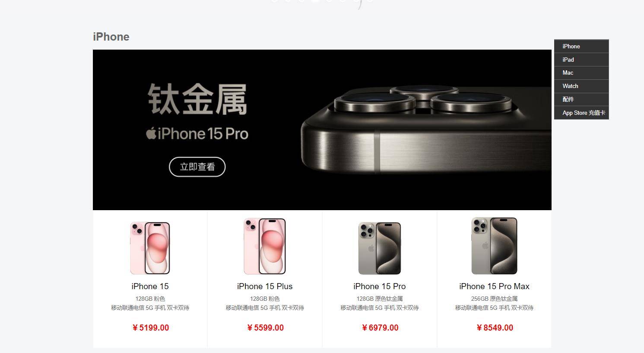The width and height of the screenshot is (644, 353).
Task: Open the iPhone 15 Pro Max product image
Action: click(x=494, y=246)
